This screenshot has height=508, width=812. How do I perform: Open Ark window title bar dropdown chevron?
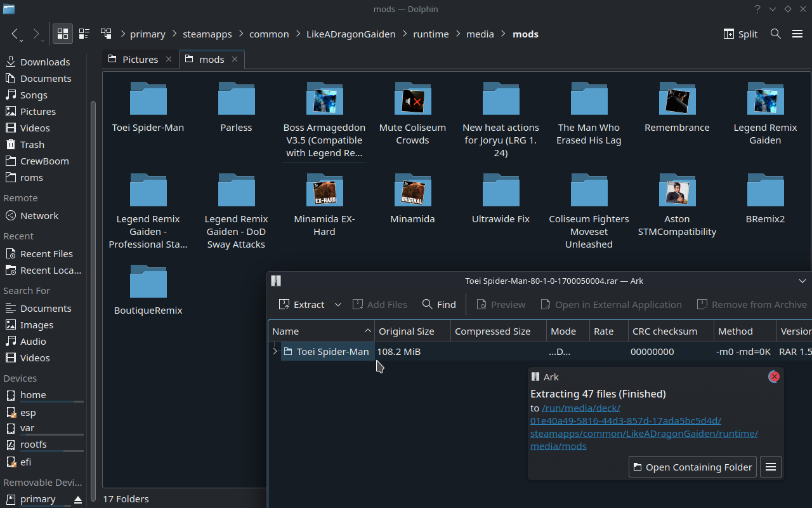(802, 281)
